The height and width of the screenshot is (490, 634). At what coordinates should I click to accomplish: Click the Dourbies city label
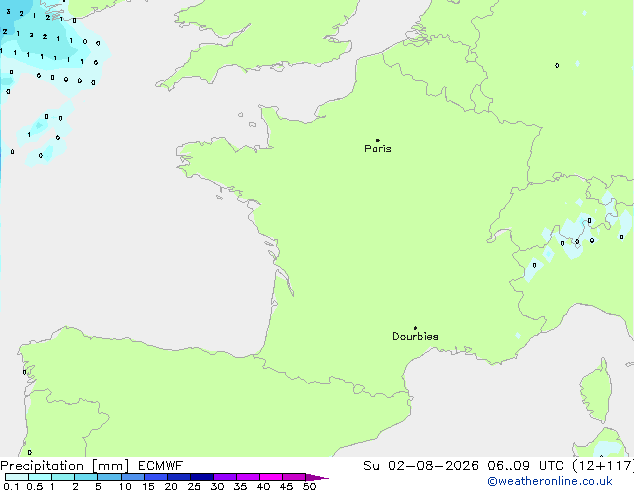415,336
